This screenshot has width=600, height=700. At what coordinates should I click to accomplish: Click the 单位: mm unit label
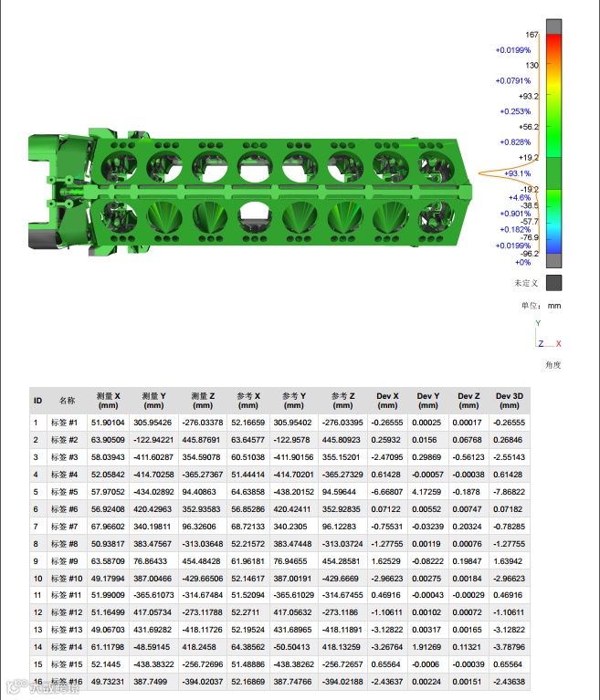coord(541,306)
